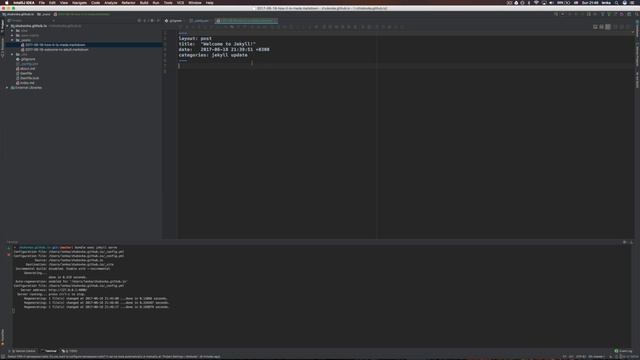
Task: Click title line in editor text
Action: click(217, 44)
